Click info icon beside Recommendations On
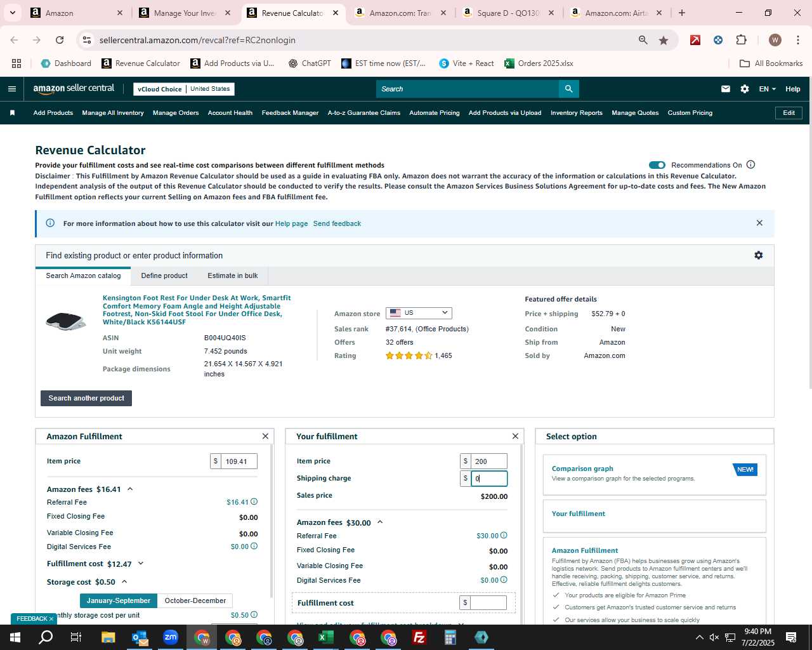 tap(751, 164)
